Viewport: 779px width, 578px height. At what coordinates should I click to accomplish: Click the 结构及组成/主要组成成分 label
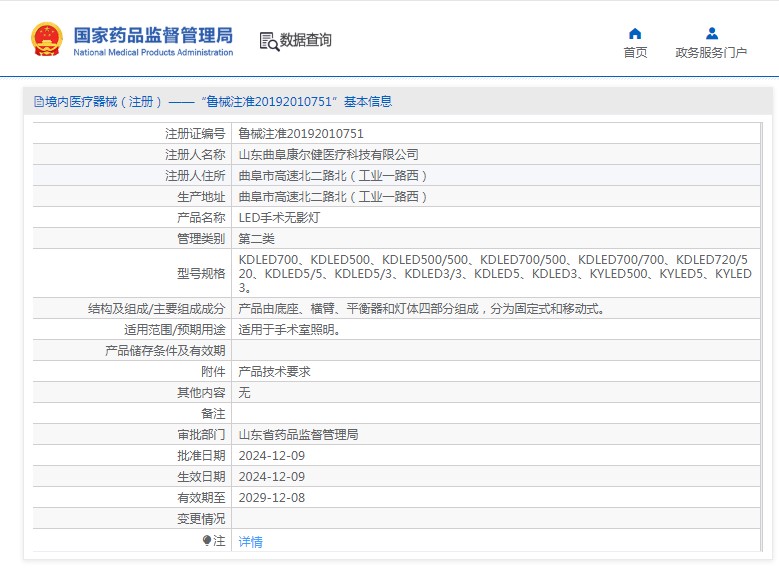point(156,309)
